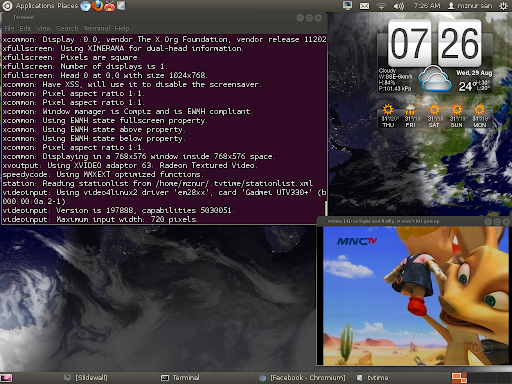
Task: Open the Places menu
Action: (x=68, y=6)
